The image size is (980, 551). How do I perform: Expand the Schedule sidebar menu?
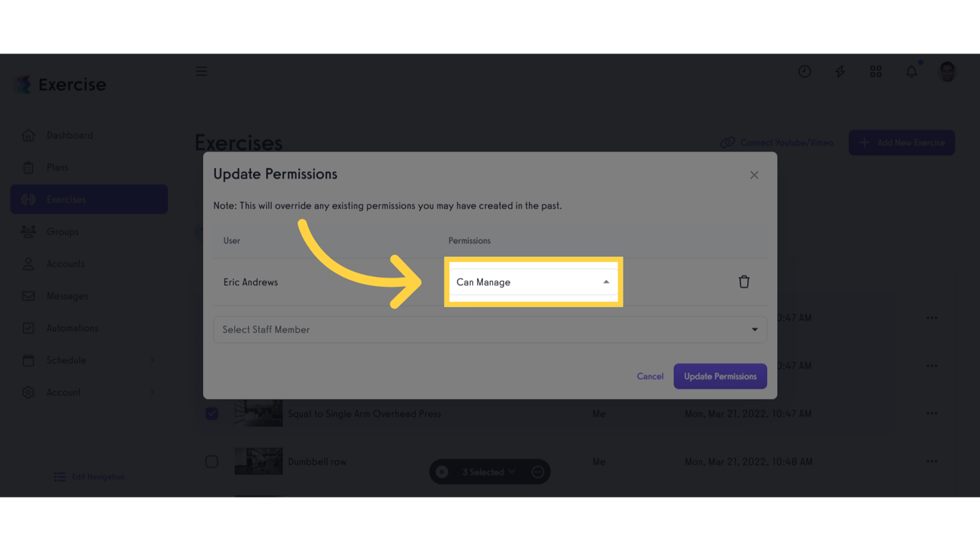click(x=67, y=360)
